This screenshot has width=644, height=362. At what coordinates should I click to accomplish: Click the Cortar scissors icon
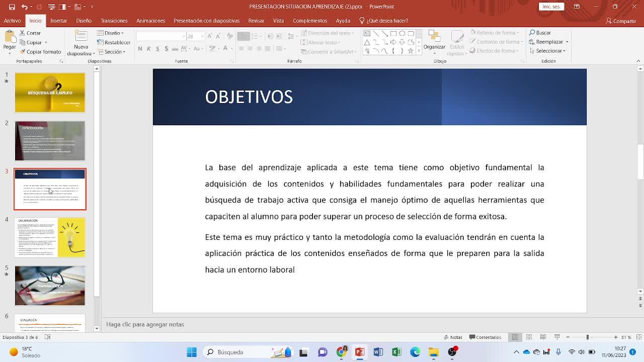(x=23, y=33)
